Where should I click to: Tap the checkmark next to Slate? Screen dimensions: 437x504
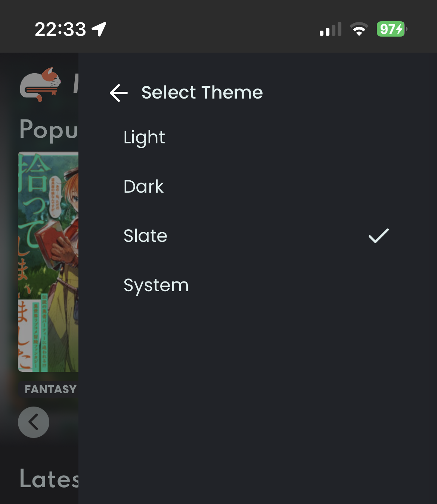(x=378, y=236)
